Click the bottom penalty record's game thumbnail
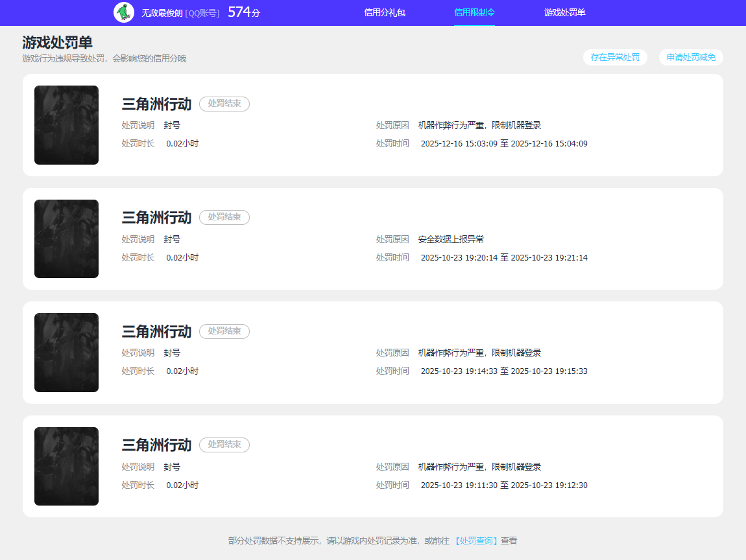 point(66,466)
